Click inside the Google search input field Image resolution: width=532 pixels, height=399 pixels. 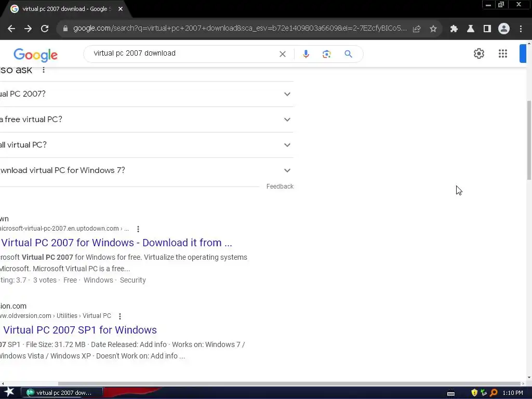click(x=183, y=54)
